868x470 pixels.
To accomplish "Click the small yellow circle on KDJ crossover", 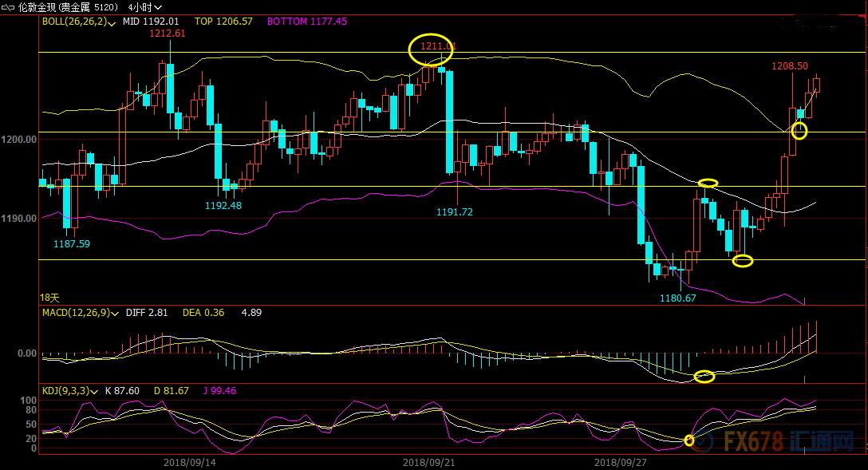I will point(690,440).
